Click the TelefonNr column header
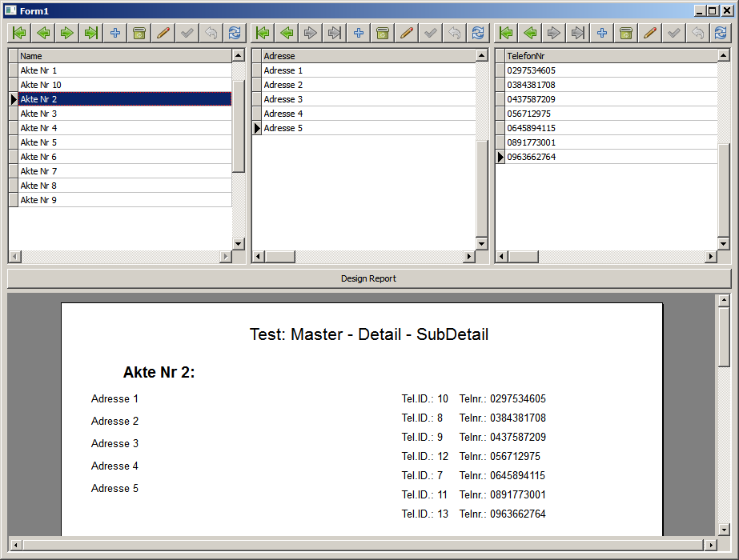 tap(608, 56)
